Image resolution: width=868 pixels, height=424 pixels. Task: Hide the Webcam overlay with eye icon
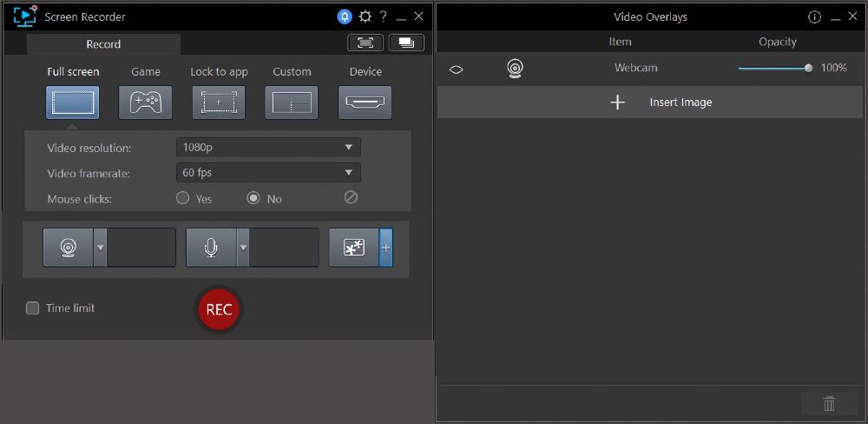click(457, 70)
